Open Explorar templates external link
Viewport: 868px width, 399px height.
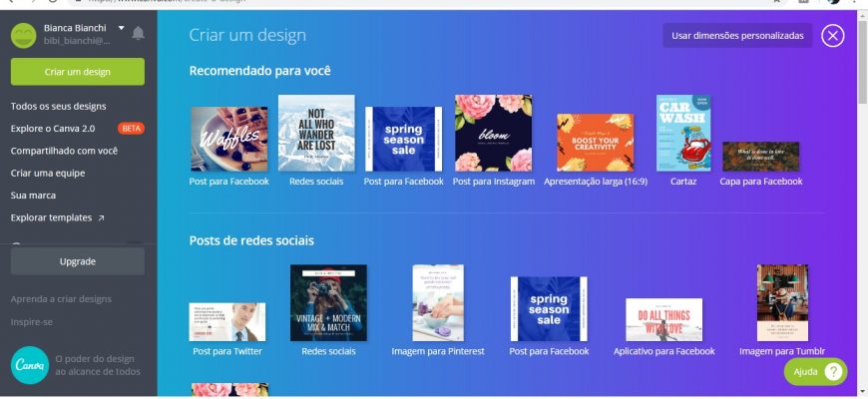(57, 217)
